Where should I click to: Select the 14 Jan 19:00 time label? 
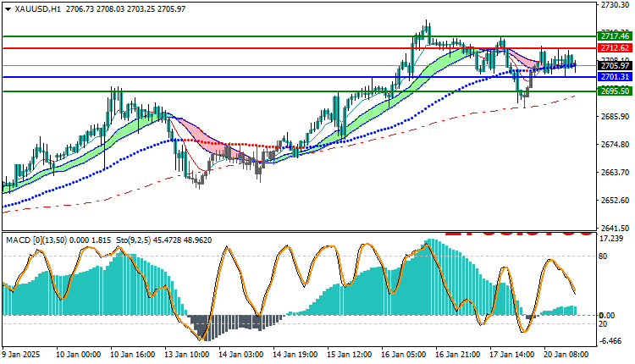tap(295, 355)
